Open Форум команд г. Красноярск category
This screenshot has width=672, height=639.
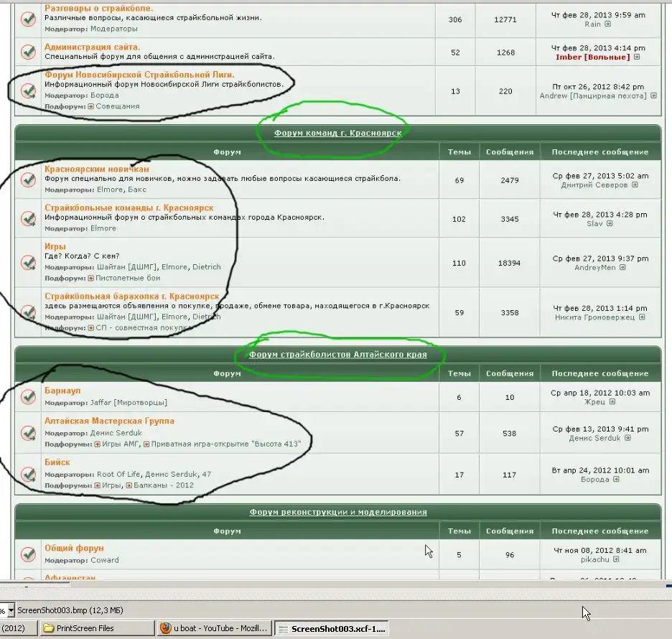coord(337,133)
